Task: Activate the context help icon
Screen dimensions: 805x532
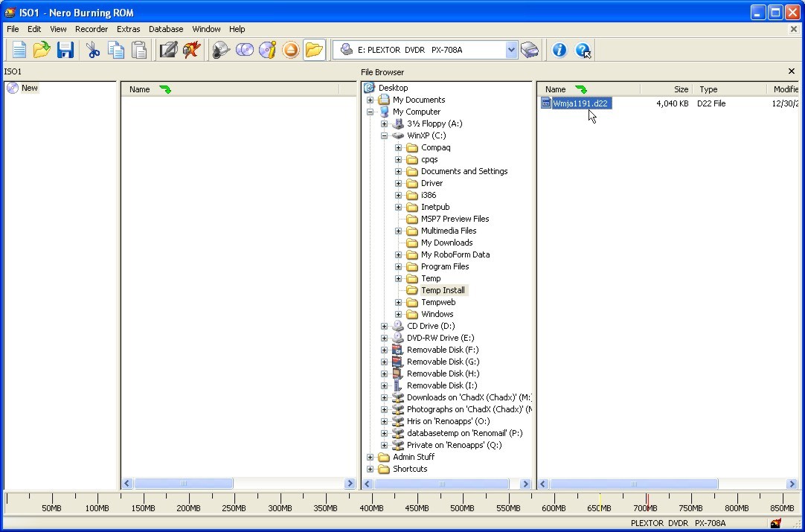Action: [583, 50]
